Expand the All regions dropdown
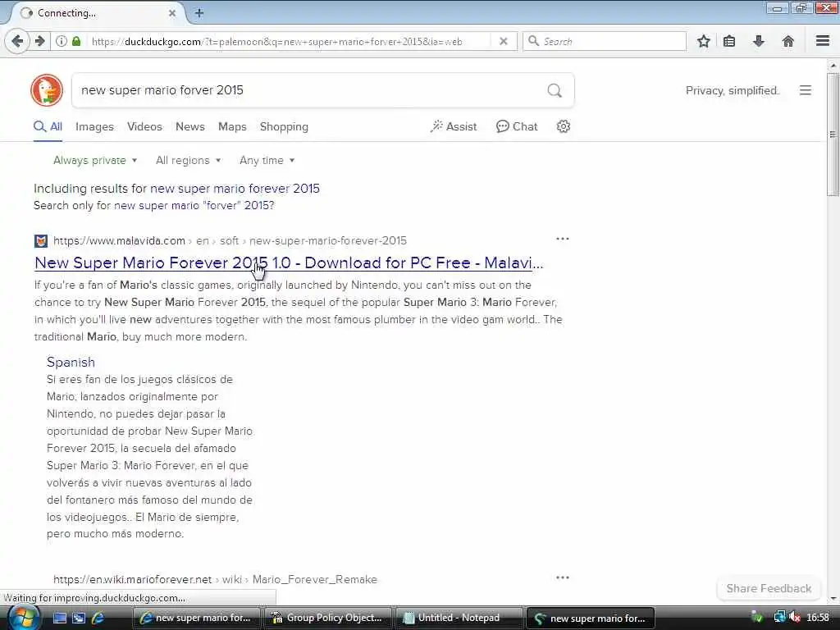This screenshot has width=840, height=630. pos(188,160)
